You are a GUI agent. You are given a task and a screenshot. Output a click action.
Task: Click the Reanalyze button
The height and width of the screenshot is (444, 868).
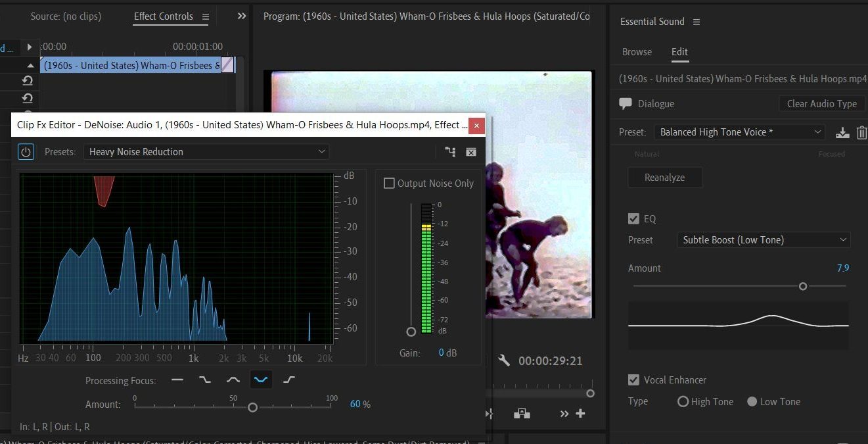(665, 178)
